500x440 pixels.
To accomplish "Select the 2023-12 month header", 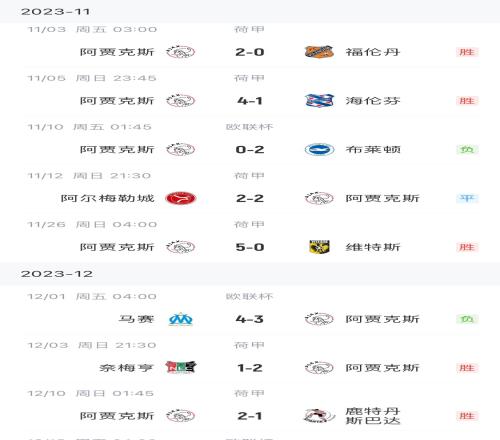I will [250, 274].
